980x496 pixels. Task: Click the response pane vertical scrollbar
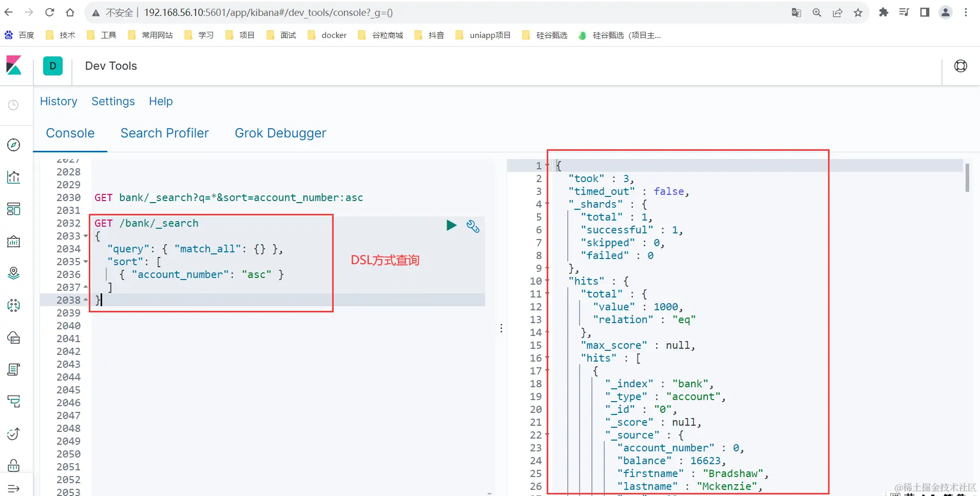[967, 177]
